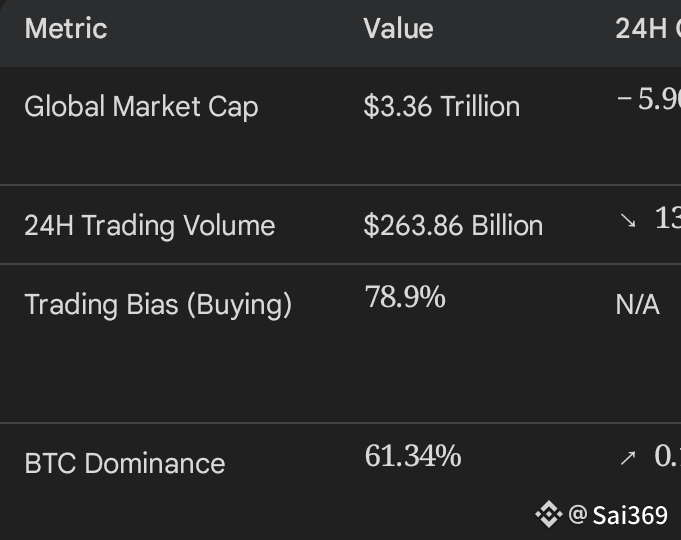
Task: Click the 24H Trading Volume label
Action: pos(149,225)
